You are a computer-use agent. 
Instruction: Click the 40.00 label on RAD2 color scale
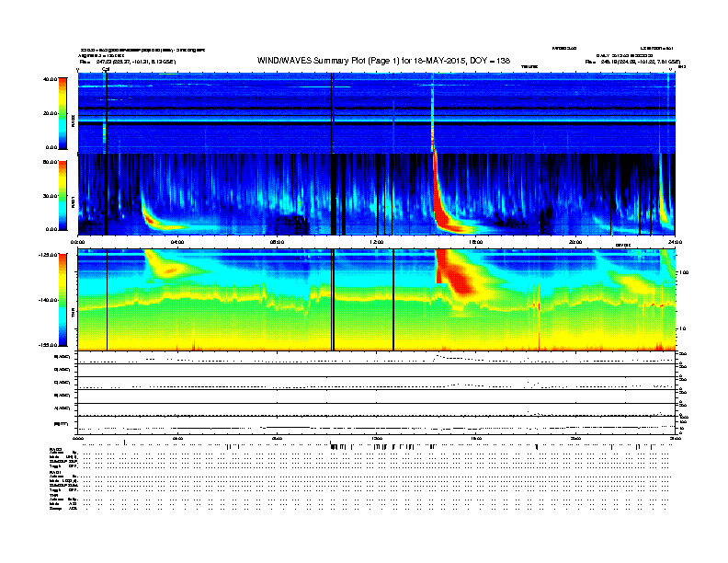coord(50,79)
